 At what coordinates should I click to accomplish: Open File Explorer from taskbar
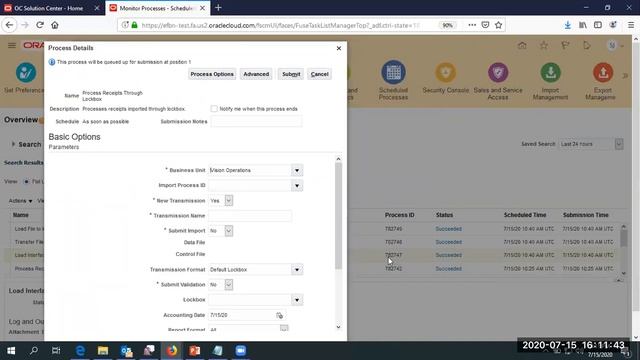click(103, 351)
